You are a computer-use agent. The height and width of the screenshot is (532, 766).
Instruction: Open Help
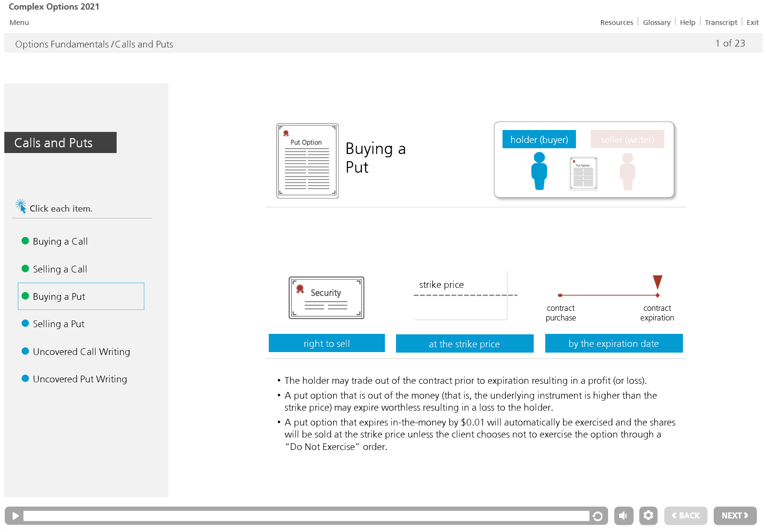coord(687,23)
